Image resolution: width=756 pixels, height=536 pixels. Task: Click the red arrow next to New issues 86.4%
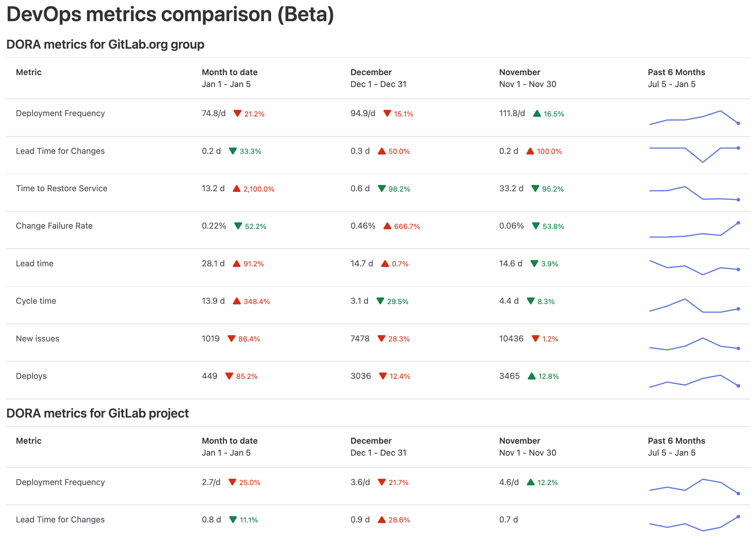point(231,339)
